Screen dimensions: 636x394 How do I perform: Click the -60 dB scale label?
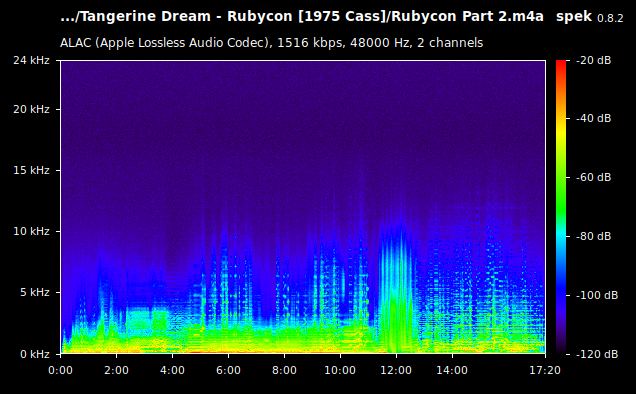pos(593,177)
